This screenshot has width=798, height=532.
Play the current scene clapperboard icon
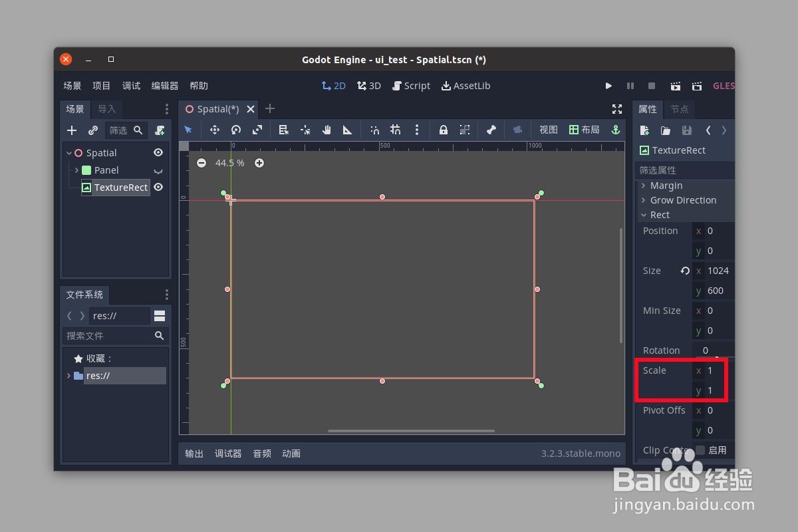click(676, 86)
